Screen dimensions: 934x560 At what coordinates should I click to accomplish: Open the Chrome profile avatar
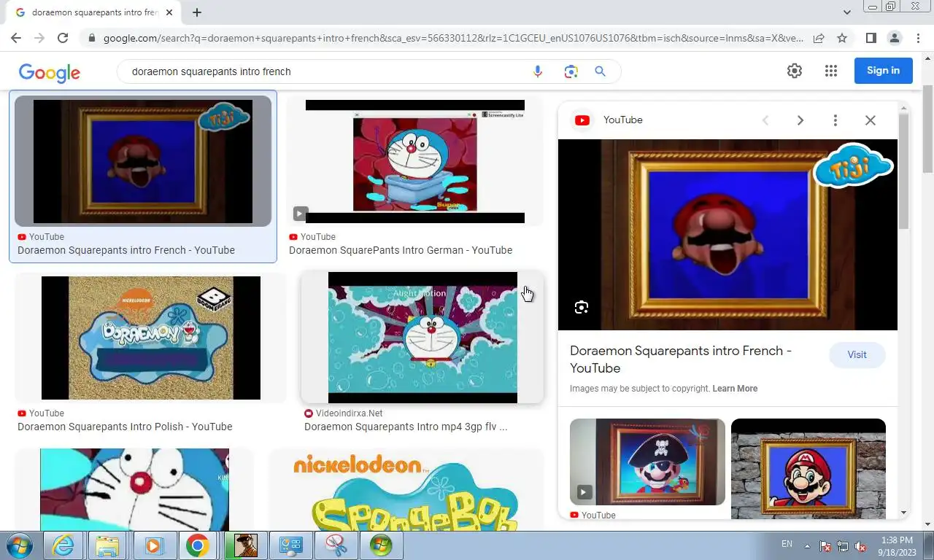(x=895, y=38)
